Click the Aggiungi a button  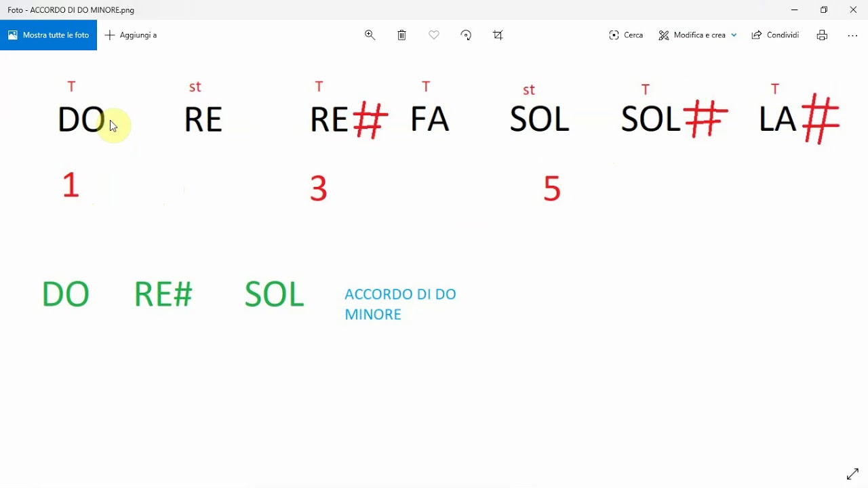point(131,35)
